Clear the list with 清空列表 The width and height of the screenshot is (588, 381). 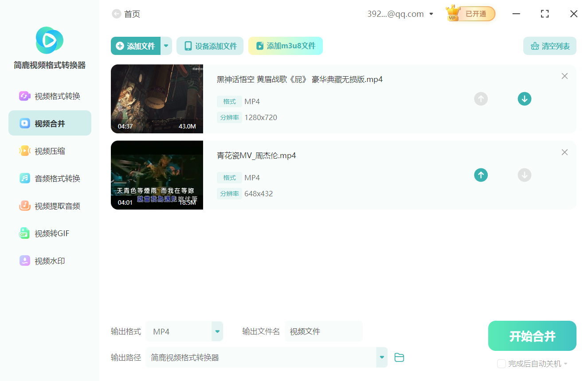point(549,46)
